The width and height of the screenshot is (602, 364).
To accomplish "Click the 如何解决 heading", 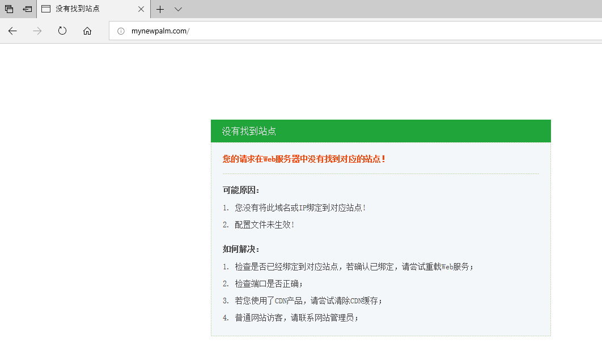I will (241, 249).
